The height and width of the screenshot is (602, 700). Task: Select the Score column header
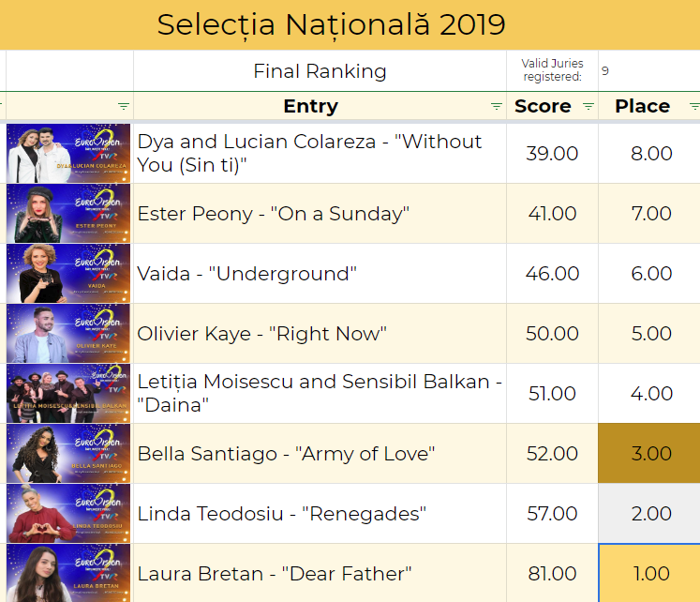(552, 106)
